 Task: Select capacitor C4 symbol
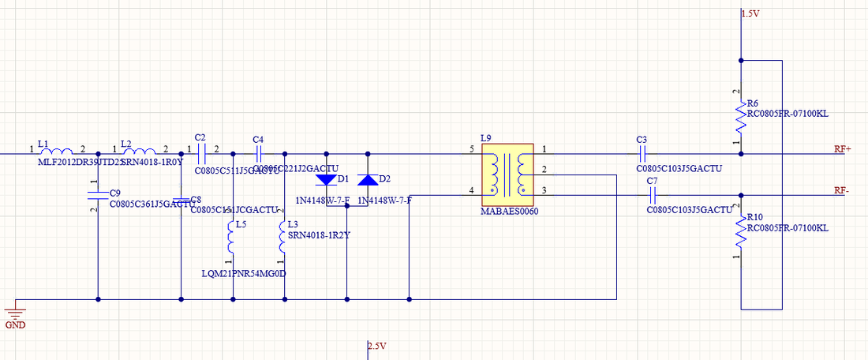coord(259,154)
